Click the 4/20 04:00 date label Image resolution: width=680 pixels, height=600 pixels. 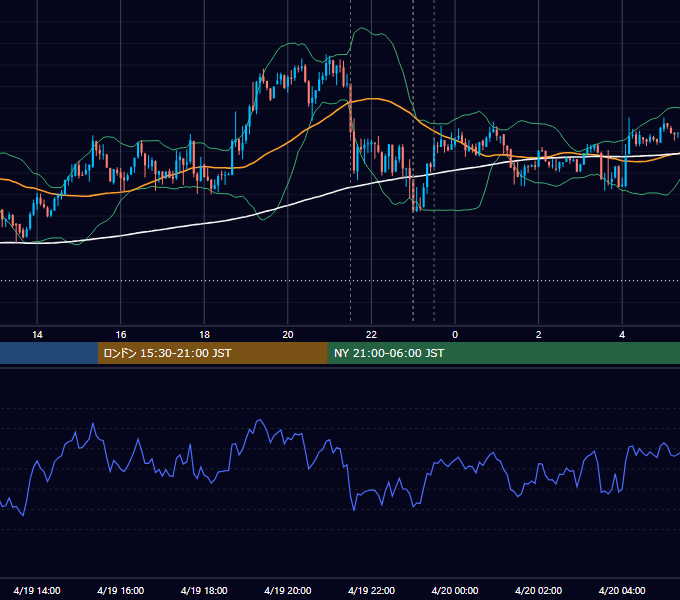coord(622,590)
